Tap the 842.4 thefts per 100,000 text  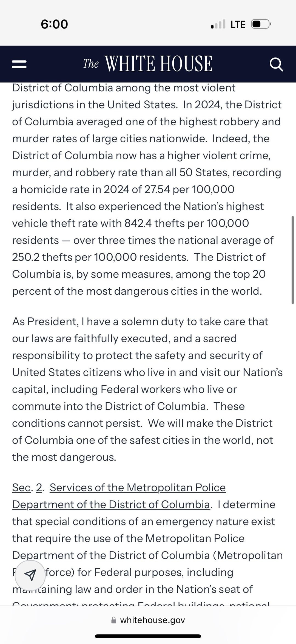(187, 223)
